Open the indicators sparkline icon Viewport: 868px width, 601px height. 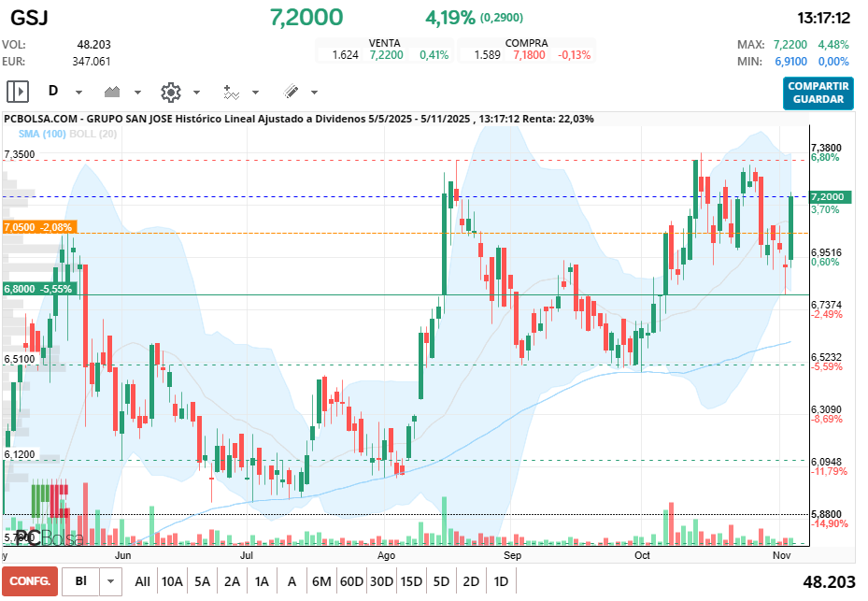coord(234,91)
